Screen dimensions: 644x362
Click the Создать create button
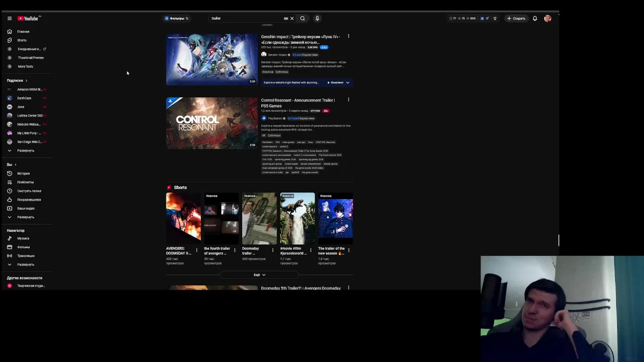516,19
